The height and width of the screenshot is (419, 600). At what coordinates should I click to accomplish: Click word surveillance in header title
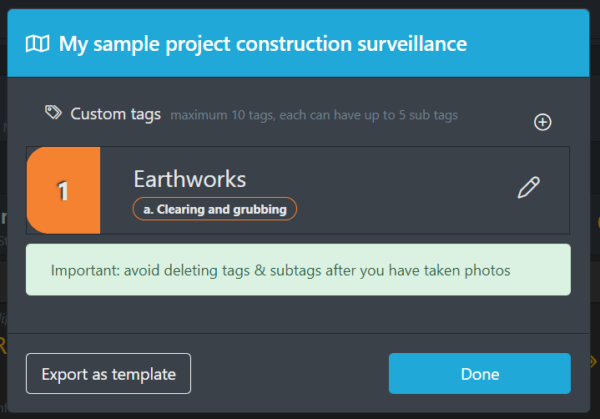(x=412, y=44)
